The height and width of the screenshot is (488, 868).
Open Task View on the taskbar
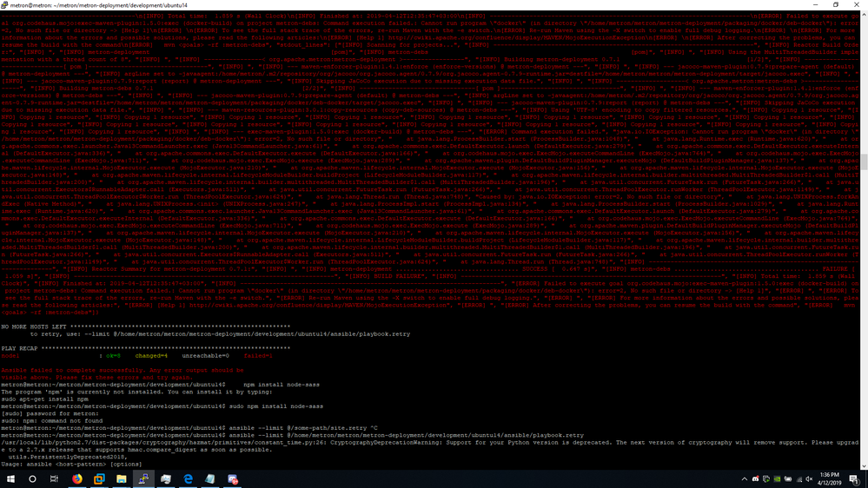(x=54, y=479)
